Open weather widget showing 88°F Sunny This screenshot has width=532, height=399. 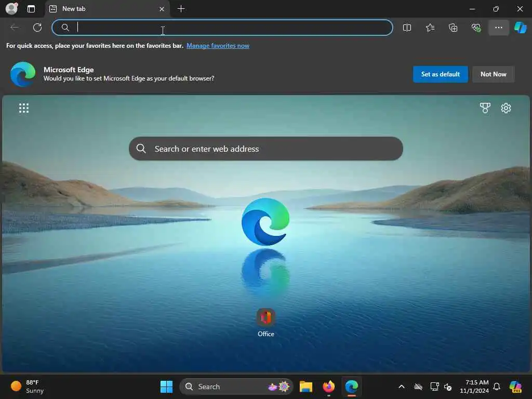click(x=27, y=387)
